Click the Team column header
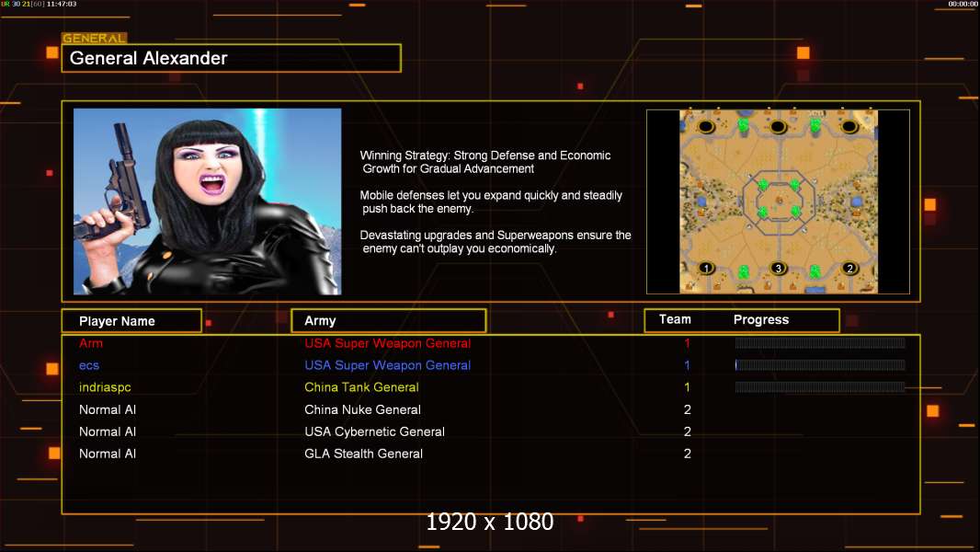The width and height of the screenshot is (980, 552). tap(675, 319)
